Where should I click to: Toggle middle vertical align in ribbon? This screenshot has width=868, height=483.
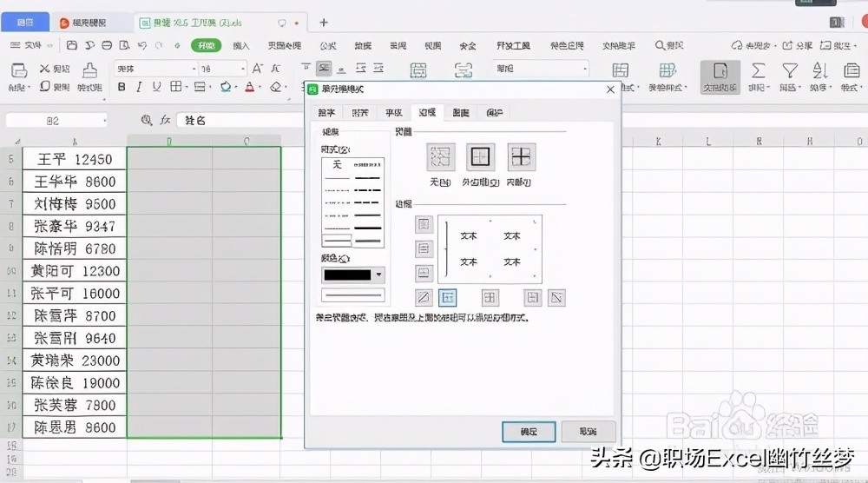pyautogui.click(x=324, y=68)
